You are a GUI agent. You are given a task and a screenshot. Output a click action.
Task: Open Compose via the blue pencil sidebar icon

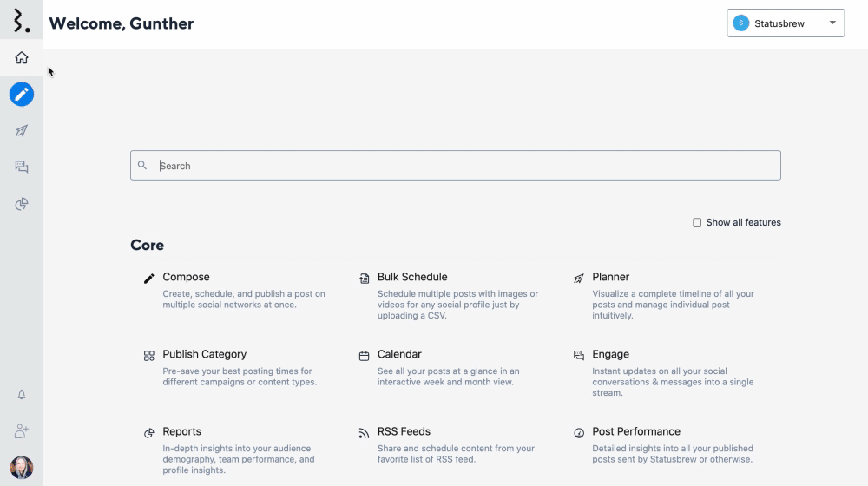(22, 94)
